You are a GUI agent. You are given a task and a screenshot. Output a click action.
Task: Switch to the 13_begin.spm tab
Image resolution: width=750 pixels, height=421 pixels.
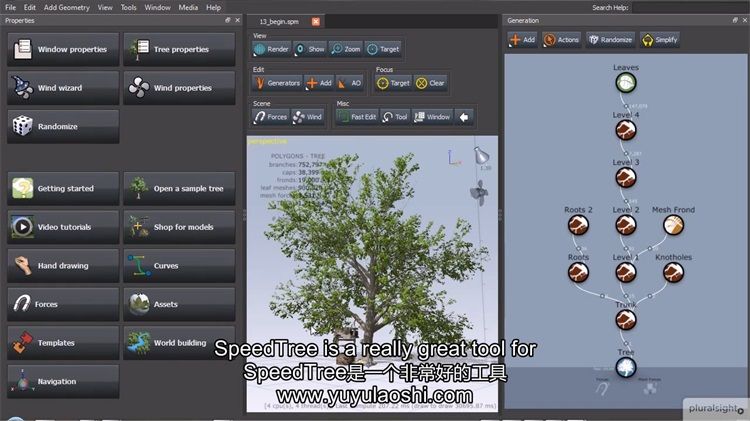279,22
